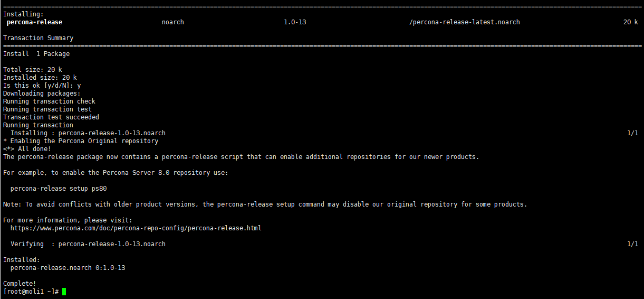Click the percona-release.html documentation URL
Image resolution: width=644 pixels, height=299 pixels.
coord(136,228)
